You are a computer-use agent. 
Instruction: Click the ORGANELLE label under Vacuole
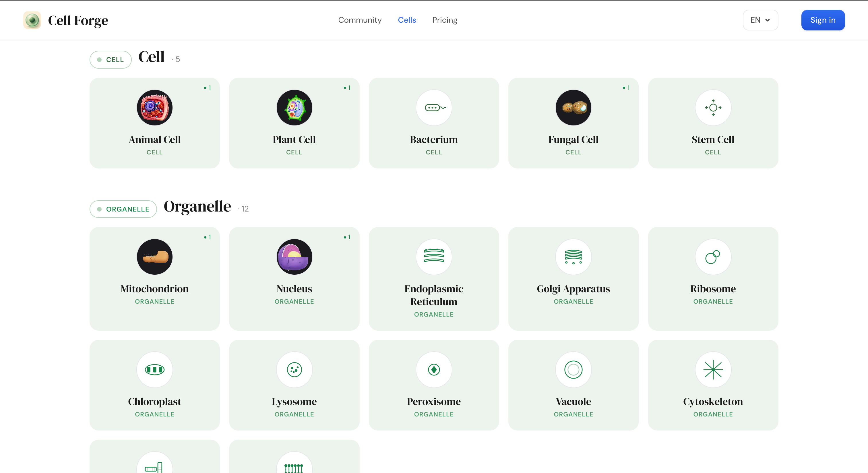(573, 414)
